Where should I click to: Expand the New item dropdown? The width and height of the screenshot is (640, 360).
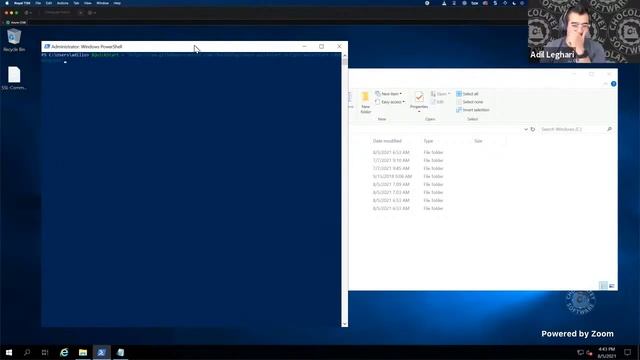tap(388, 94)
